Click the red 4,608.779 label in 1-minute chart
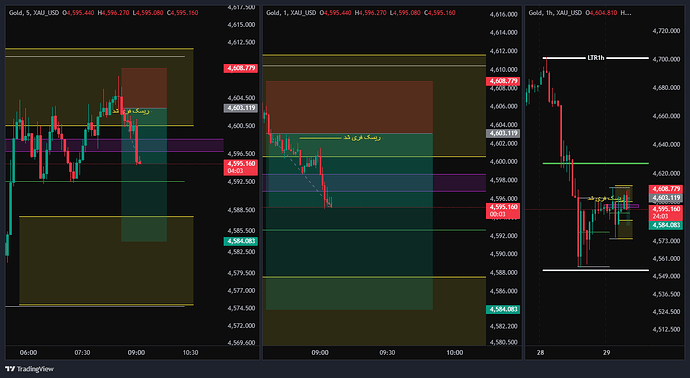 [503, 81]
